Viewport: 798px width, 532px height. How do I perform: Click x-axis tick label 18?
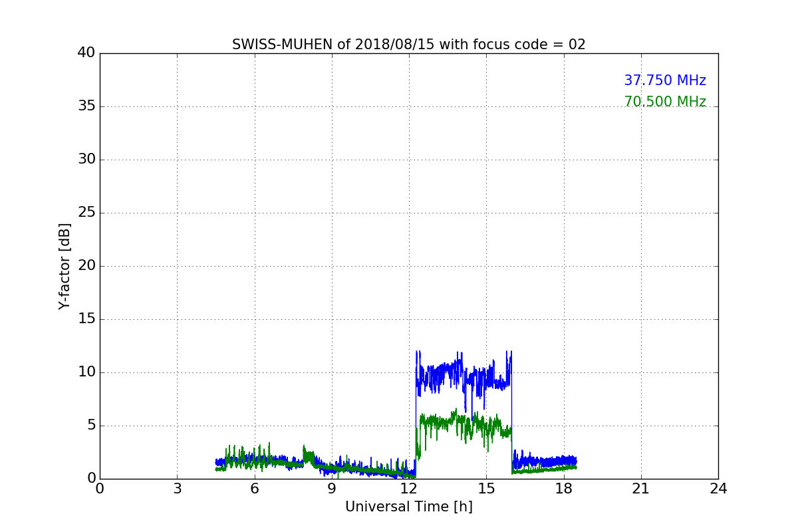(564, 489)
